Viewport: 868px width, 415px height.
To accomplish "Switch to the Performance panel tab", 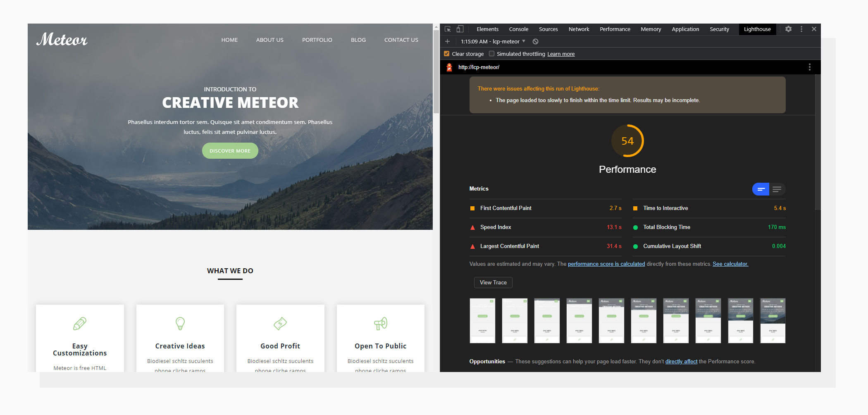I will 615,29.
